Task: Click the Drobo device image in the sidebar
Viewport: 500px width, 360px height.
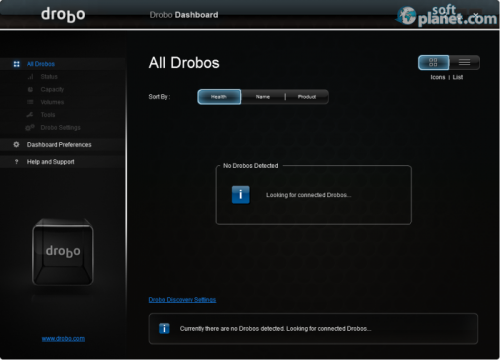Action: pos(63,252)
